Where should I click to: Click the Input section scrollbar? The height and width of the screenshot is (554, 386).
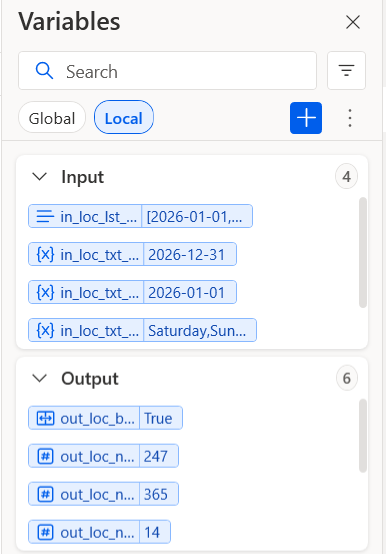click(363, 253)
